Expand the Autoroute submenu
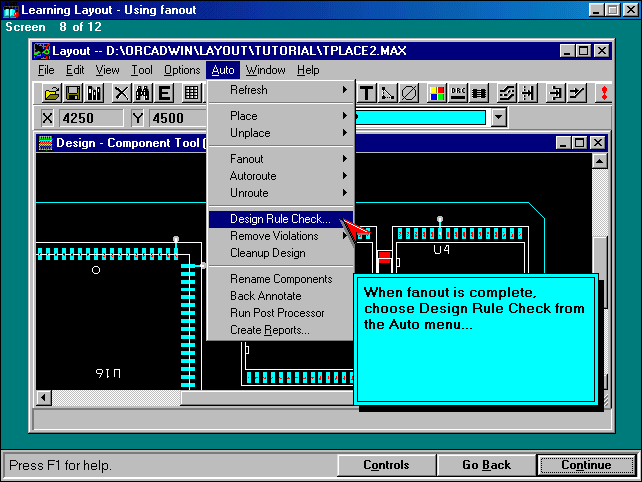Image resolution: width=642 pixels, height=482 pixels. (x=280, y=176)
